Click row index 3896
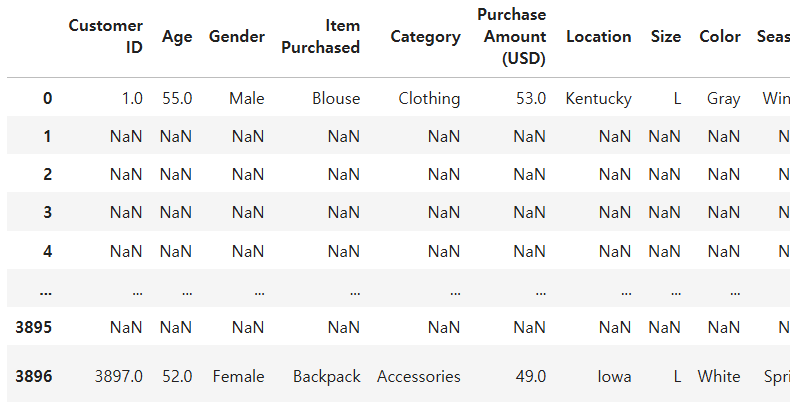The image size is (790, 402). point(34,376)
